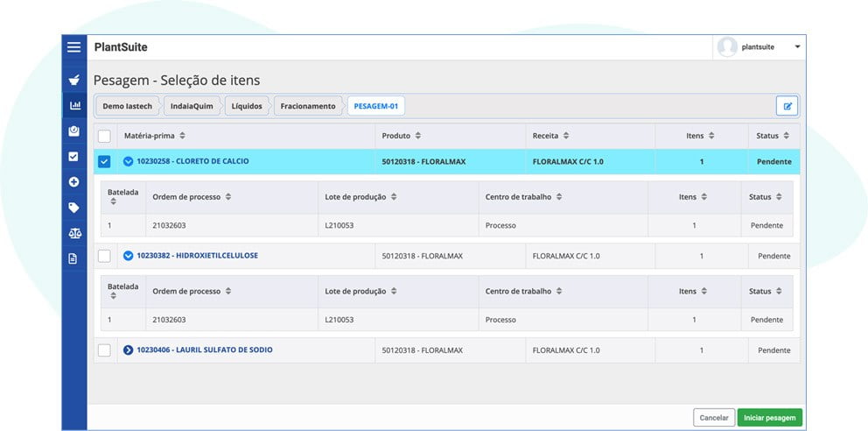Uncheck the CLORETO DE CALCIO checkbox
868x431 pixels.
104,162
